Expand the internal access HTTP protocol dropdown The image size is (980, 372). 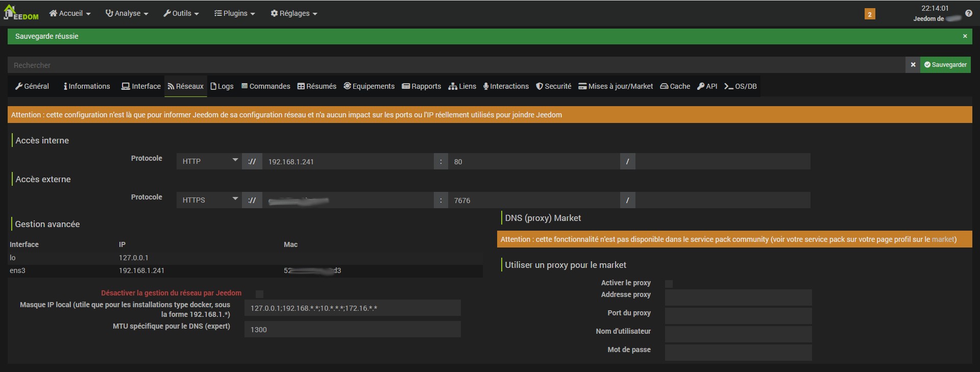[209, 161]
